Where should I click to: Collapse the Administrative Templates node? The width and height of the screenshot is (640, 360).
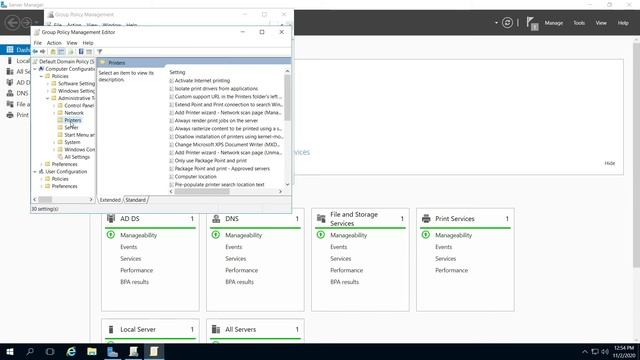48,98
